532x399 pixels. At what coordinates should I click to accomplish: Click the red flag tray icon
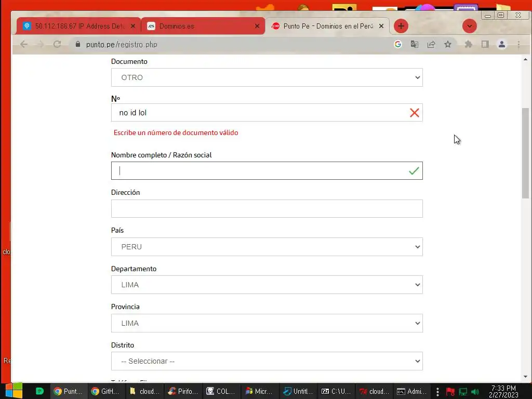pos(450,392)
